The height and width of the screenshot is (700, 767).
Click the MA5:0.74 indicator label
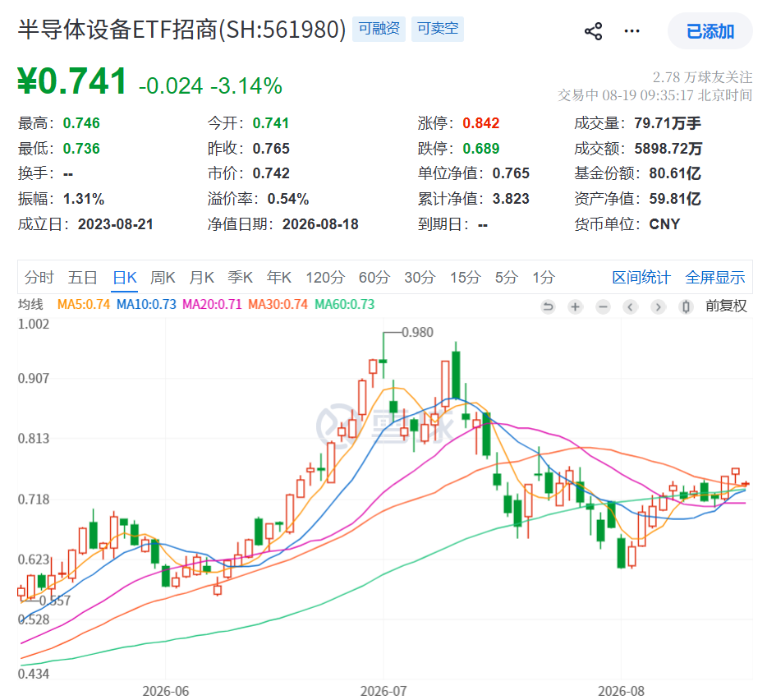tap(84, 305)
